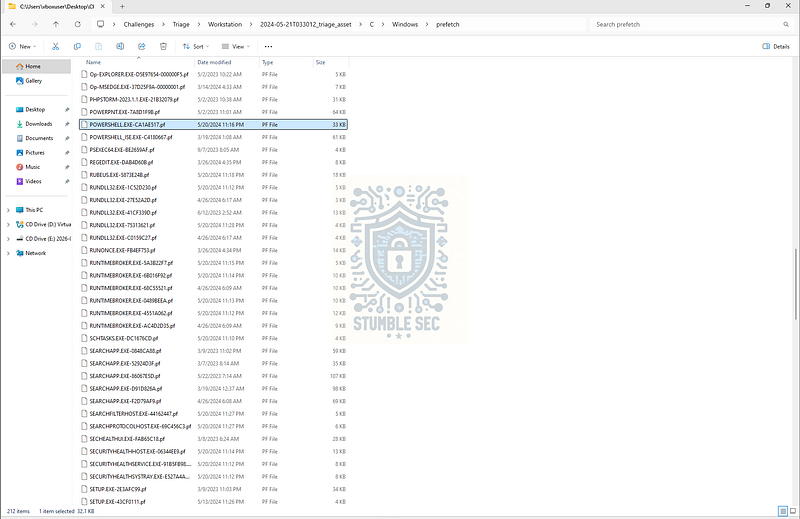Select PSEXEC64.EXE-BE2659AF.pf file
This screenshot has width=800, height=519.
click(213, 150)
